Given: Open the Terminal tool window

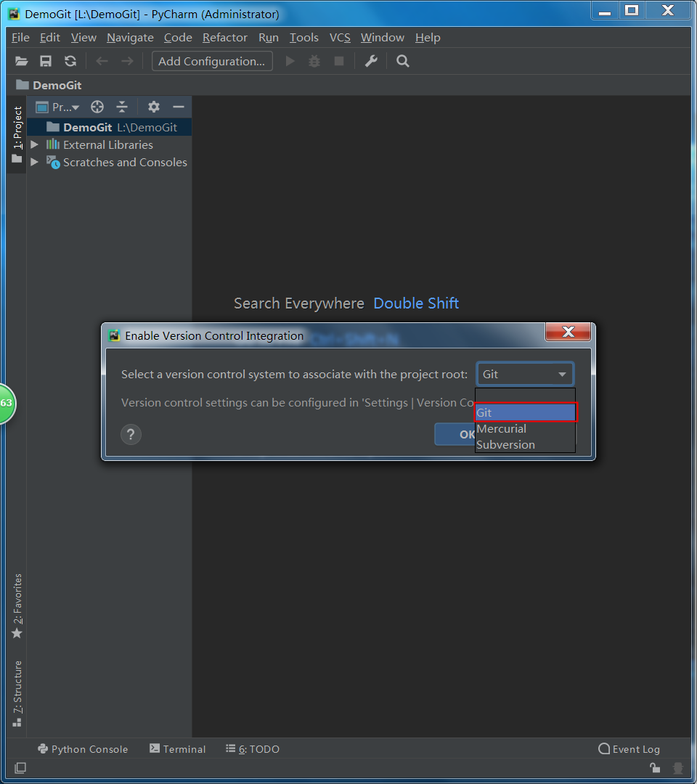Looking at the screenshot, I should point(177,748).
